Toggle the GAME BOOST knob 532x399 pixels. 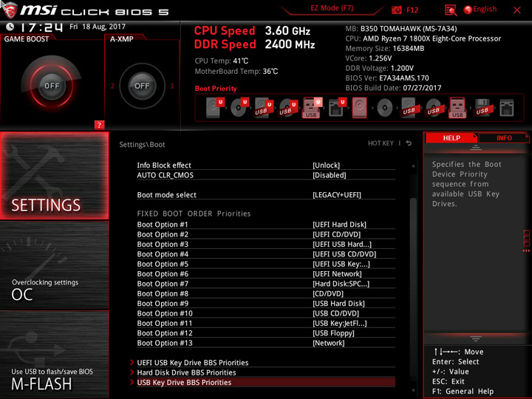click(x=52, y=86)
